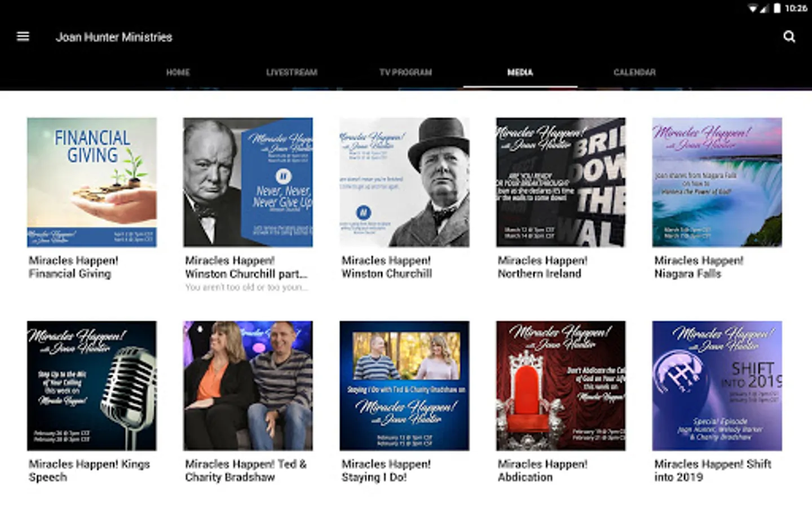Click the 'You aren't too old' subtitle
Viewport: 812px width, 508px height.
click(x=246, y=287)
